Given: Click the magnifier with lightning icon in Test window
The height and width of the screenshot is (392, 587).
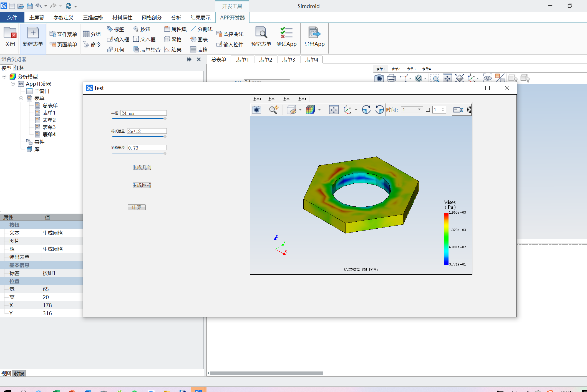Looking at the screenshot, I should click(274, 110).
